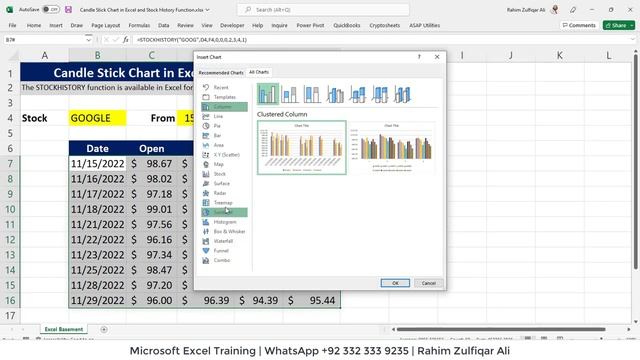The width and height of the screenshot is (640, 360).
Task: Choose the Column chart category
Action: coord(224,107)
